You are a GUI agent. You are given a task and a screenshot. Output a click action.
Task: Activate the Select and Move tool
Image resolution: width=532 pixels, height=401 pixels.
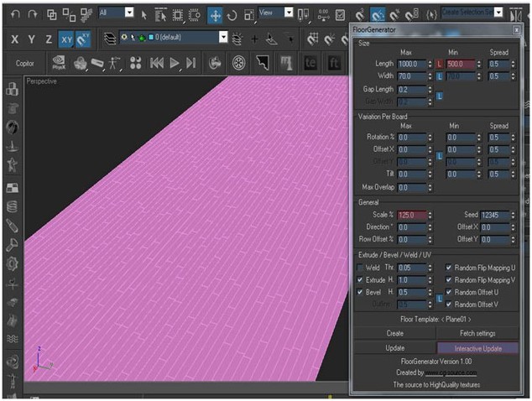(x=215, y=15)
